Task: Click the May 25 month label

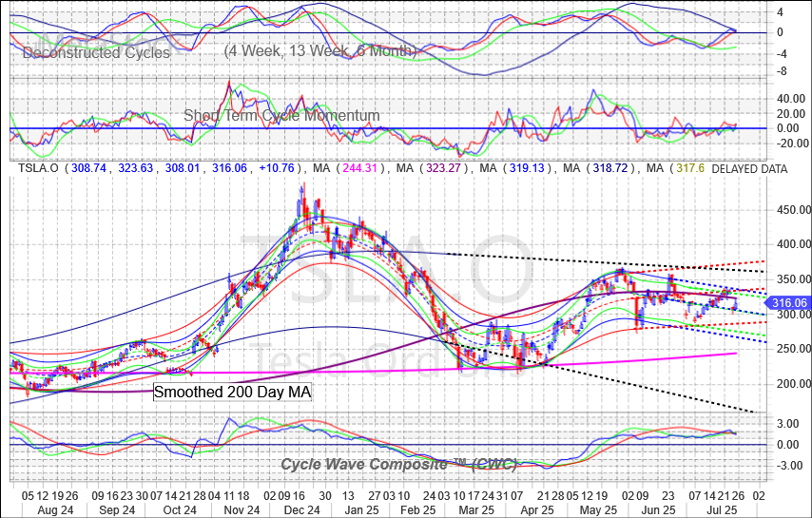Action: [x=599, y=509]
